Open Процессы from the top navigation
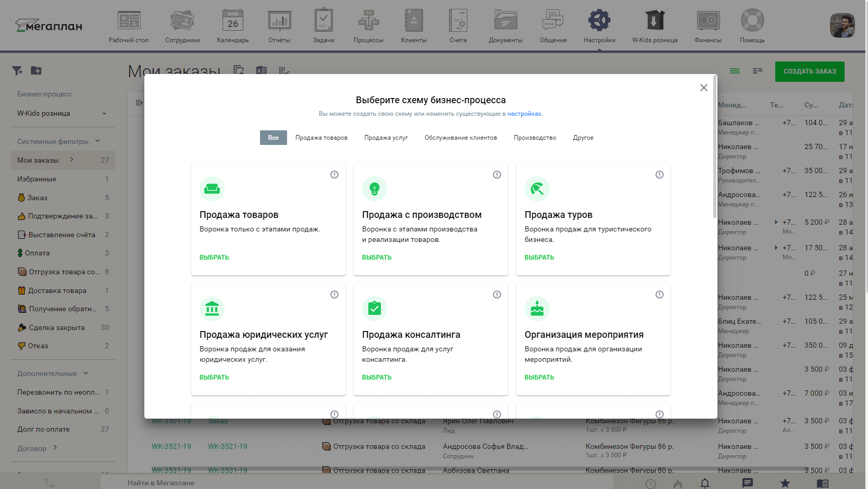The image size is (868, 489). [x=368, y=26]
